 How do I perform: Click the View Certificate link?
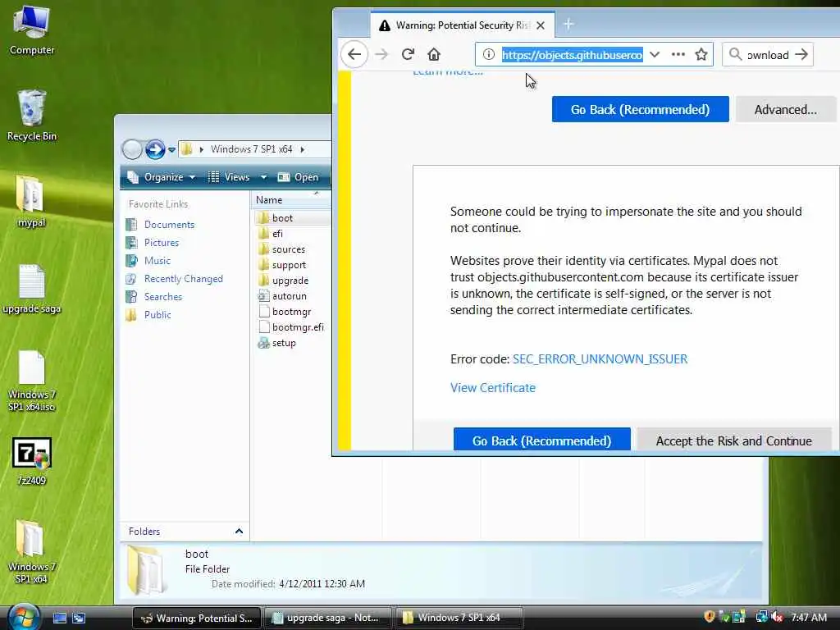493,388
